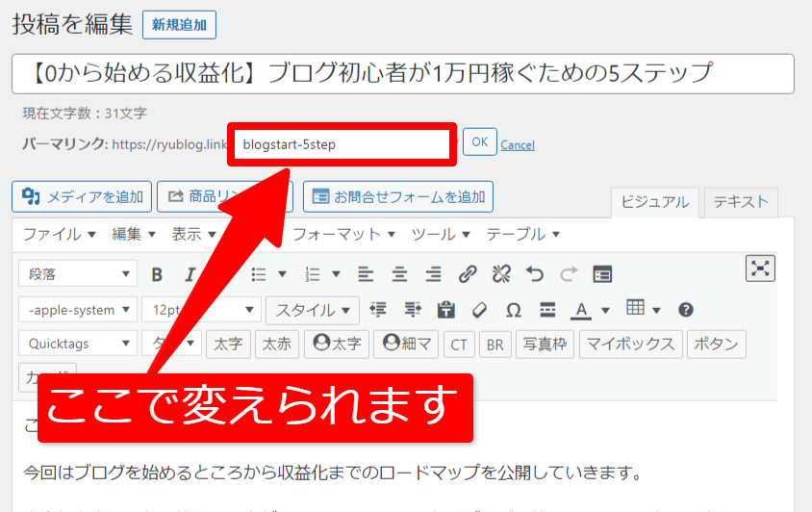The width and height of the screenshot is (812, 512).
Task: Align text right
Action: [433, 274]
